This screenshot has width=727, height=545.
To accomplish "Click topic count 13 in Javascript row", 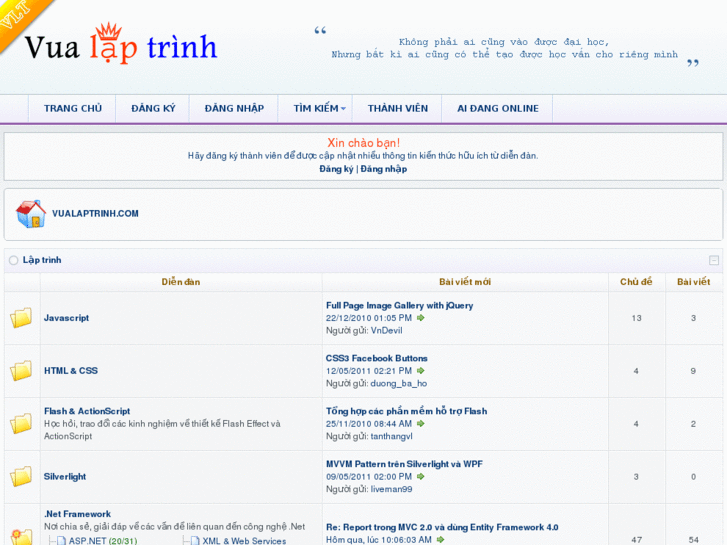I will (x=636, y=318).
